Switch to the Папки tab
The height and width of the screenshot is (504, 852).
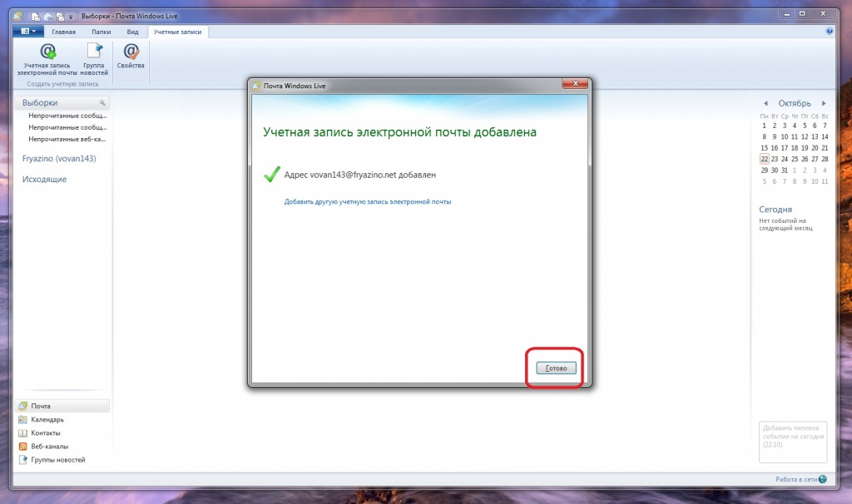102,32
